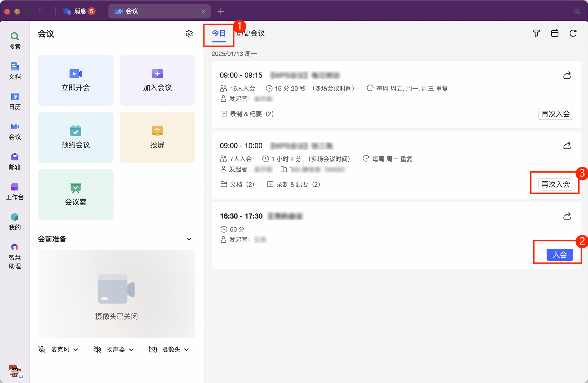
Task: Open the filter funnel icon
Action: [x=536, y=33]
